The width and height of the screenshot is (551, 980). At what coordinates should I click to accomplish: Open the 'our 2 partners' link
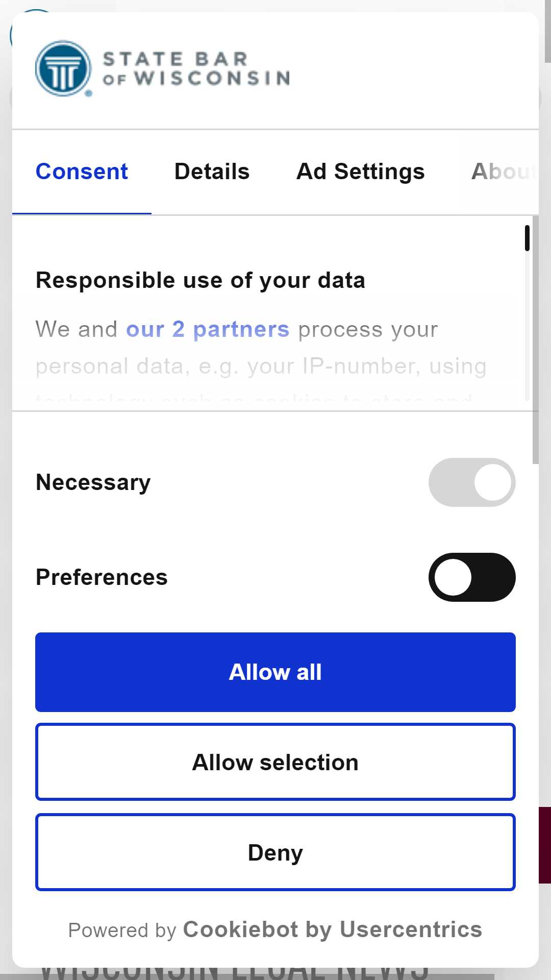(208, 329)
